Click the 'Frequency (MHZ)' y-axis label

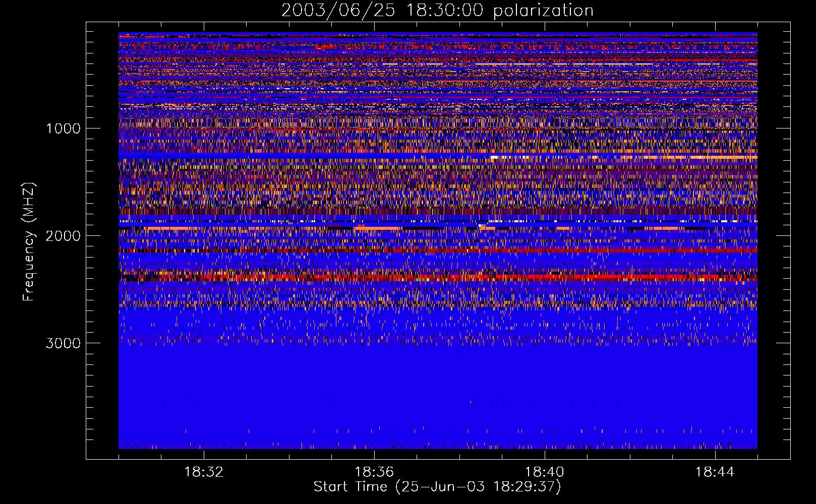(29, 242)
